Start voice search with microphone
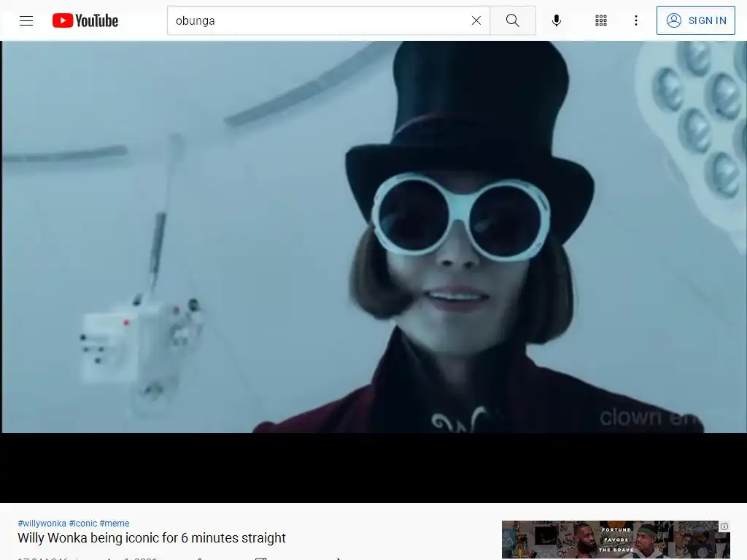Image resolution: width=747 pixels, height=560 pixels. click(x=556, y=20)
